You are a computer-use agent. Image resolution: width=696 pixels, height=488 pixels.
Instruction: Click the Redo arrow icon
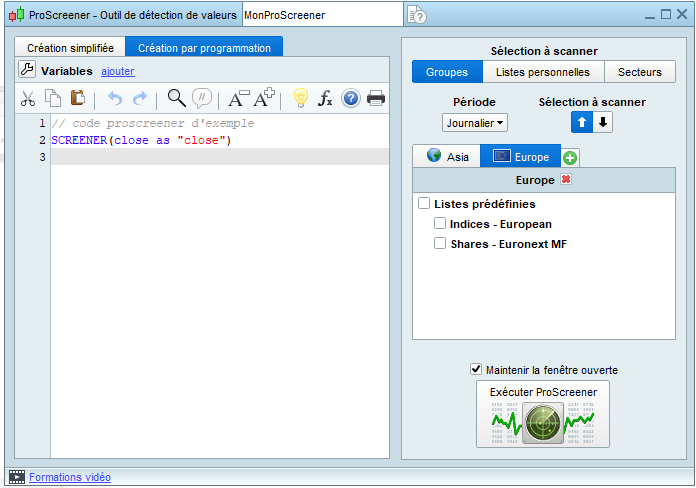[140, 99]
